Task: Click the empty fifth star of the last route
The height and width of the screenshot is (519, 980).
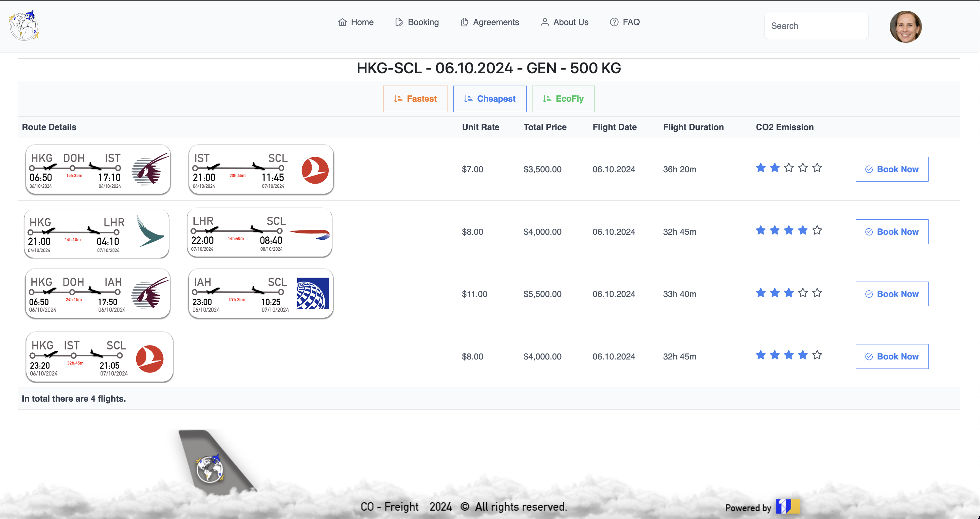Action: click(817, 355)
